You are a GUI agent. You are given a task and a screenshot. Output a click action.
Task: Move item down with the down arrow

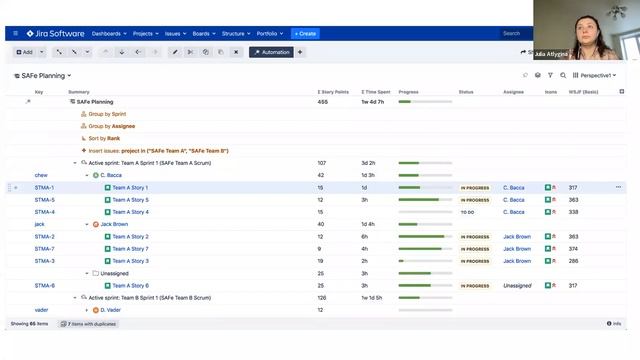(x=122, y=52)
